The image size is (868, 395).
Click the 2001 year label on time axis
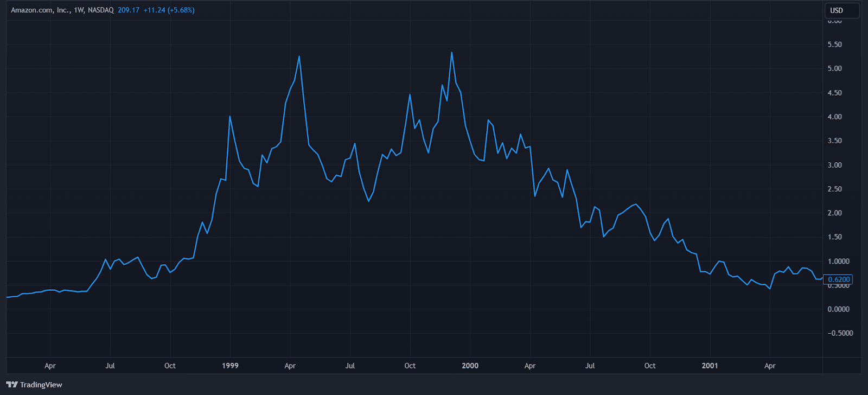pos(710,366)
